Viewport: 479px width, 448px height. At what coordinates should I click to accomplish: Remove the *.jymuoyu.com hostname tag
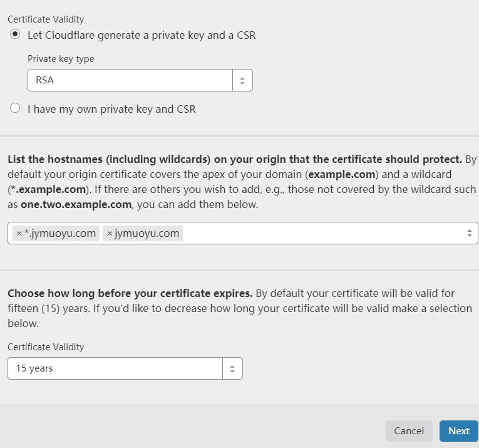[x=19, y=234]
